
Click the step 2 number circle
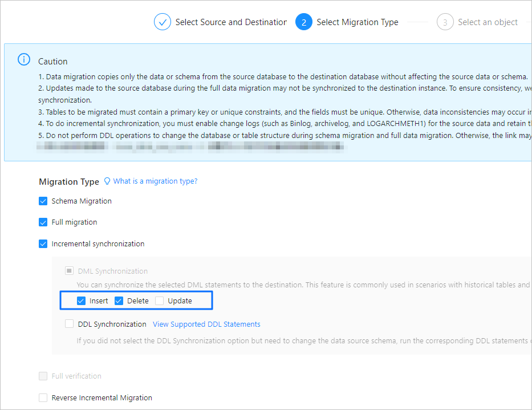[304, 22]
